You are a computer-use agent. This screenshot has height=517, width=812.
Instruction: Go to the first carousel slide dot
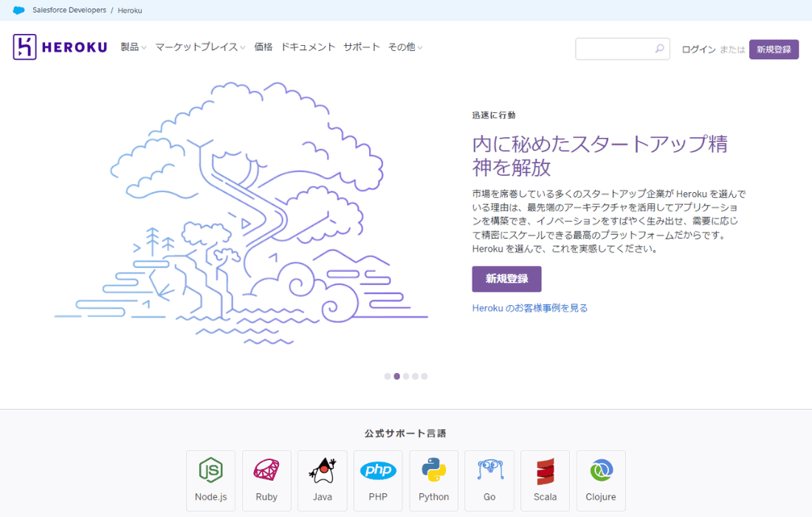388,377
